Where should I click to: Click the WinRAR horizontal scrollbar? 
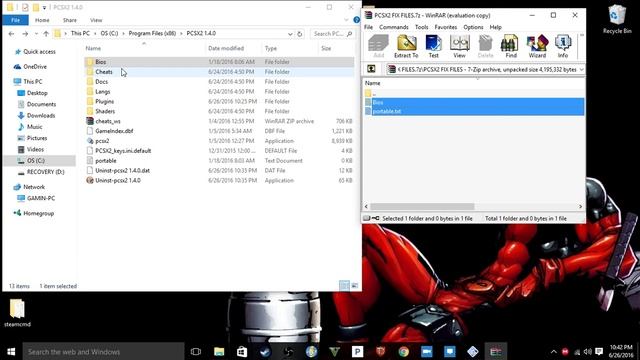tap(422, 207)
